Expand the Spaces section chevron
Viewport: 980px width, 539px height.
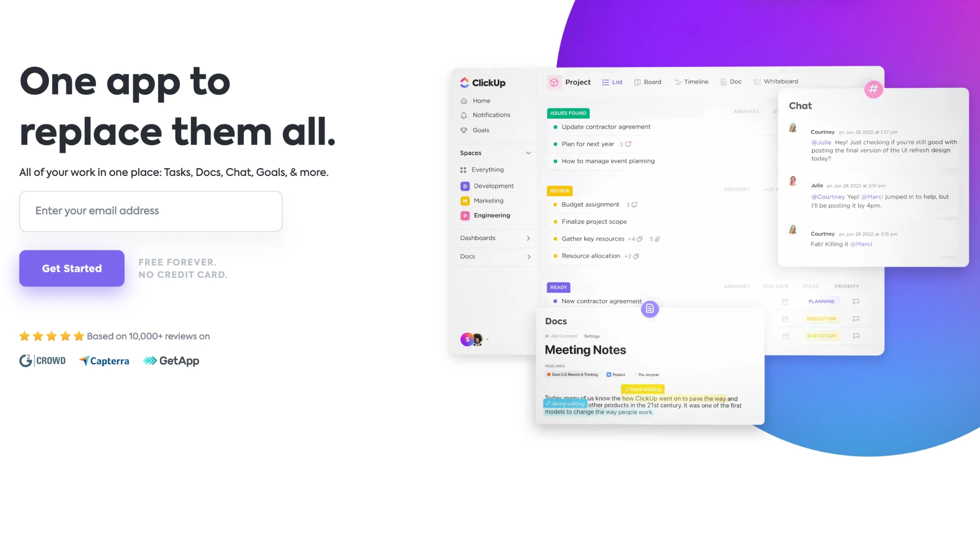pos(528,153)
